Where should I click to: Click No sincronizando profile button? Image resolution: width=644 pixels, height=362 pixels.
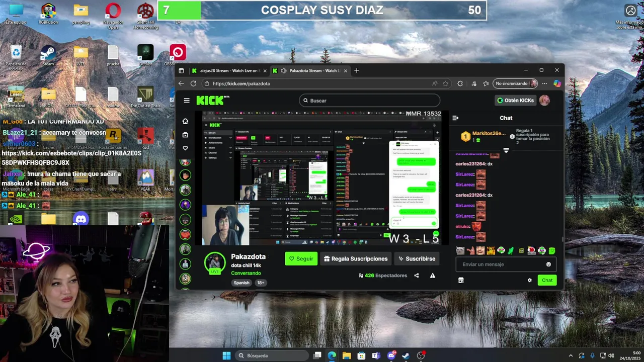(516, 83)
